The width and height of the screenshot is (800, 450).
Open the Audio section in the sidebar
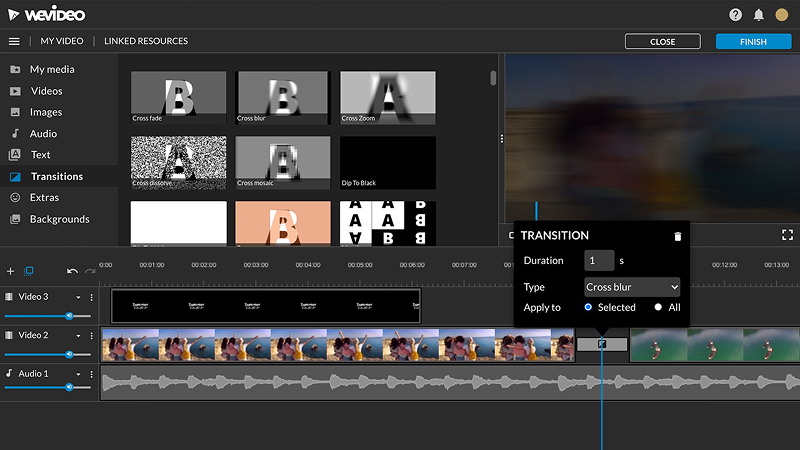coord(43,134)
